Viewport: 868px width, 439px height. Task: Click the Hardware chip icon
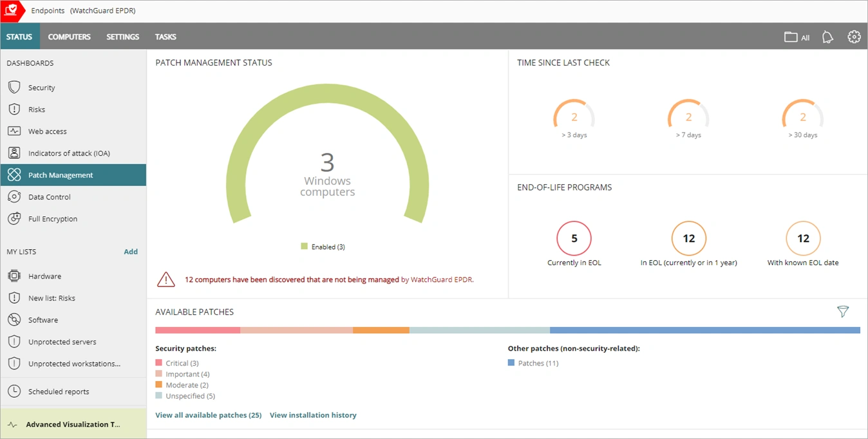pyautogui.click(x=14, y=276)
